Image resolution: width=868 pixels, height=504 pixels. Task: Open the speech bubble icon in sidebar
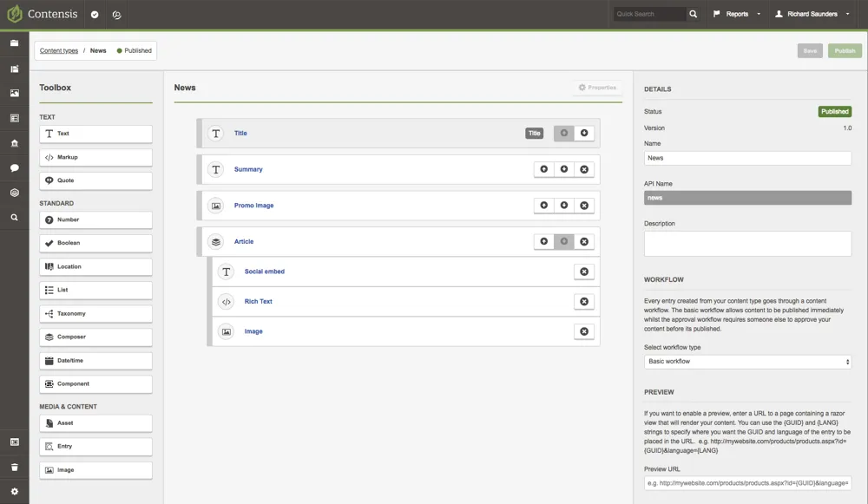15,167
